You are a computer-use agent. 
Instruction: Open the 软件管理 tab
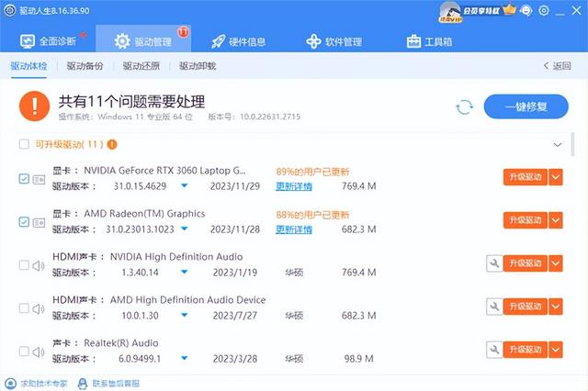click(334, 41)
